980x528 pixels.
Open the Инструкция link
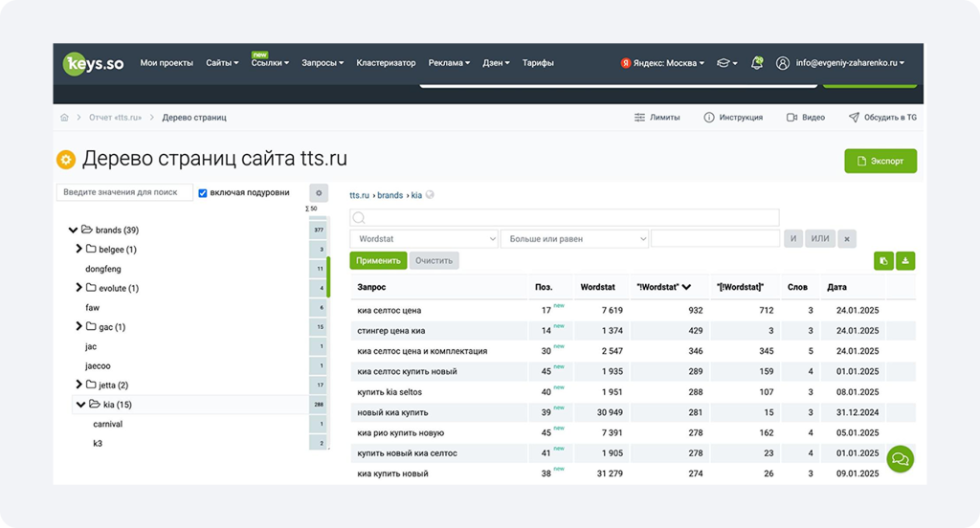coord(733,118)
